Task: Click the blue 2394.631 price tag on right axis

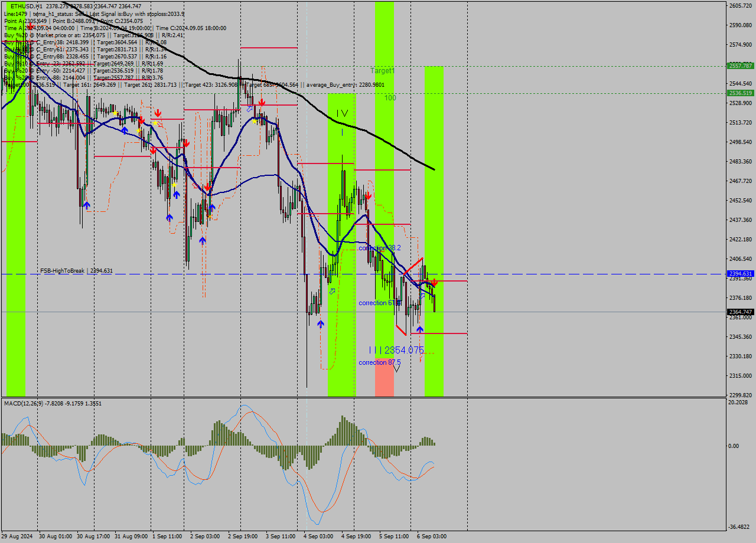Action: click(x=741, y=273)
